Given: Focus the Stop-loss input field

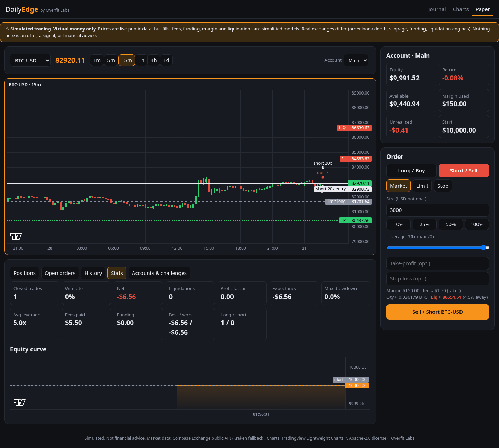Looking at the screenshot, I should 438,279.
